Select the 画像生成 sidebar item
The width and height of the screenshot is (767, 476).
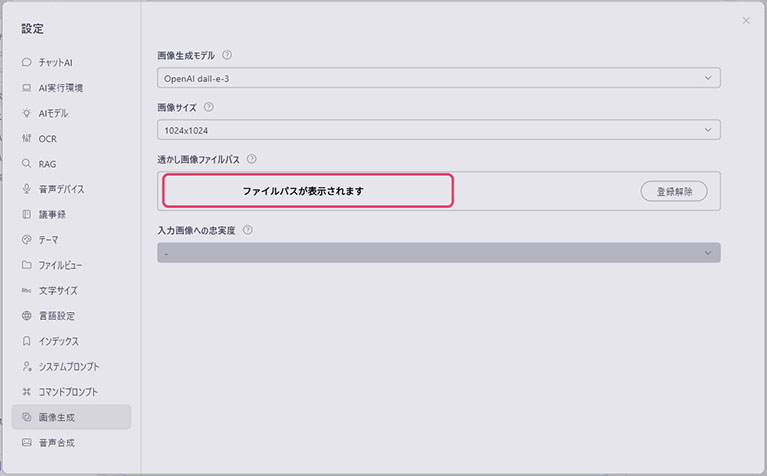click(x=71, y=417)
